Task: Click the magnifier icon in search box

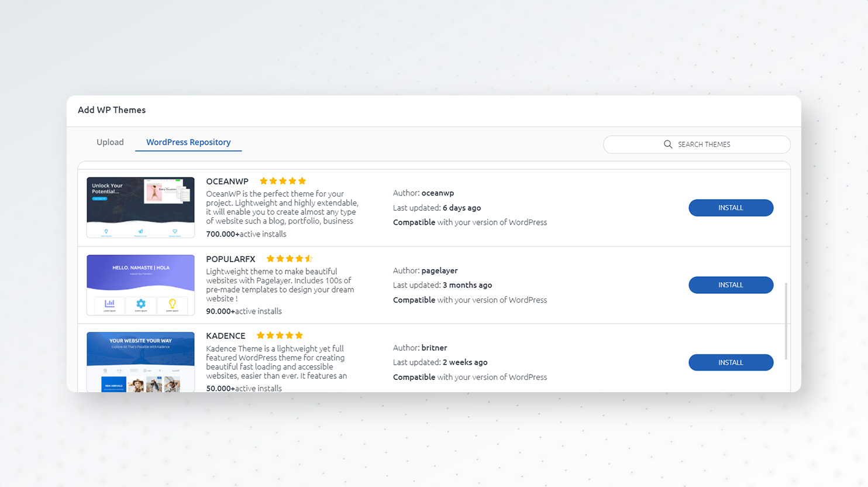Action: pyautogui.click(x=668, y=145)
